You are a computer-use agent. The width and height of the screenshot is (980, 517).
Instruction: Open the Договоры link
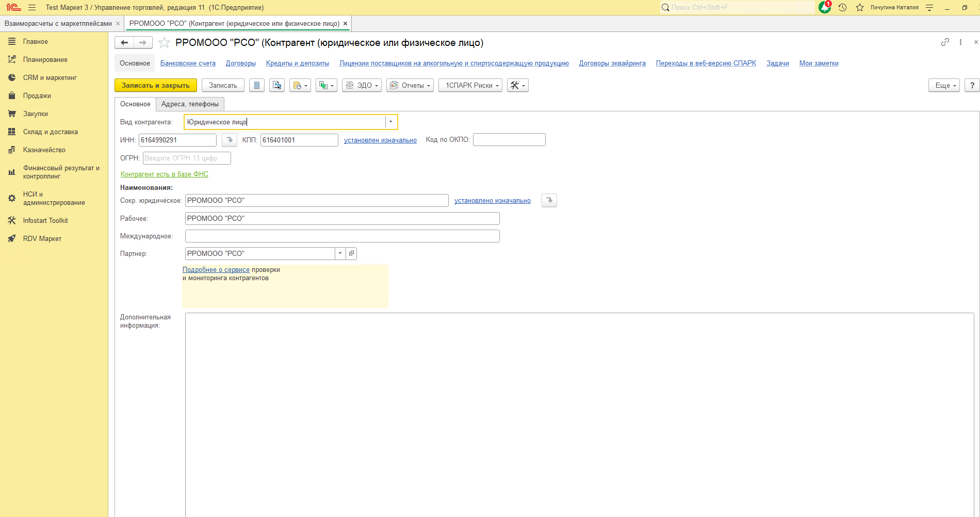pos(241,63)
